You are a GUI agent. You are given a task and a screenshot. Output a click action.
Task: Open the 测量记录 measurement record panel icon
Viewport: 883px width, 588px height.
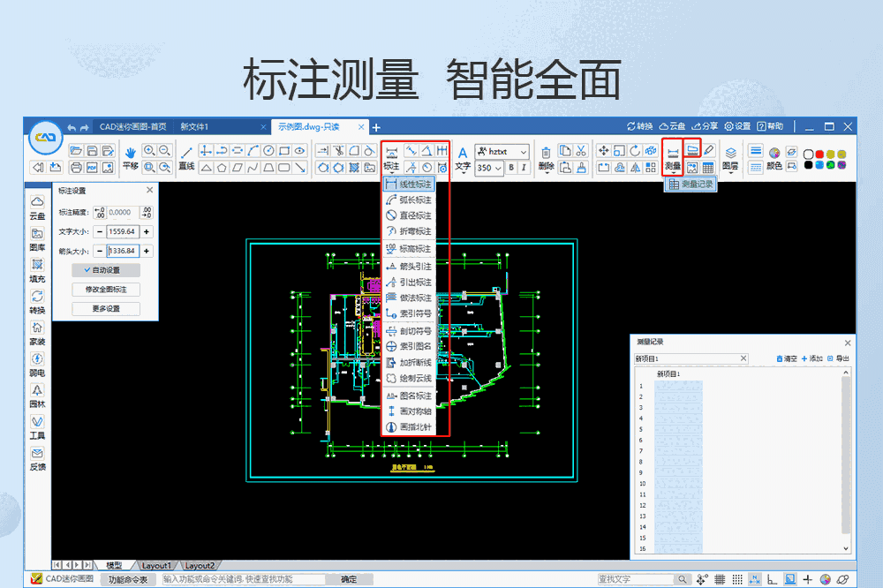tap(692, 150)
